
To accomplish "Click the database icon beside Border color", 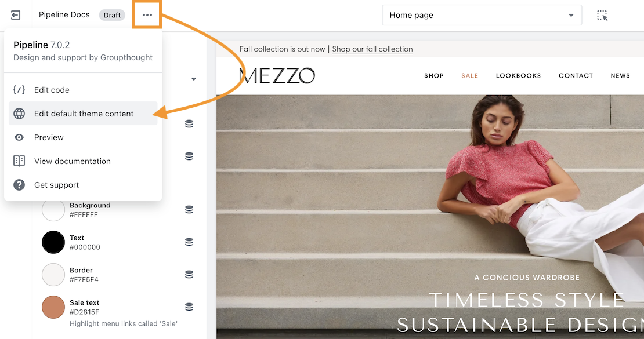I will click(x=189, y=275).
